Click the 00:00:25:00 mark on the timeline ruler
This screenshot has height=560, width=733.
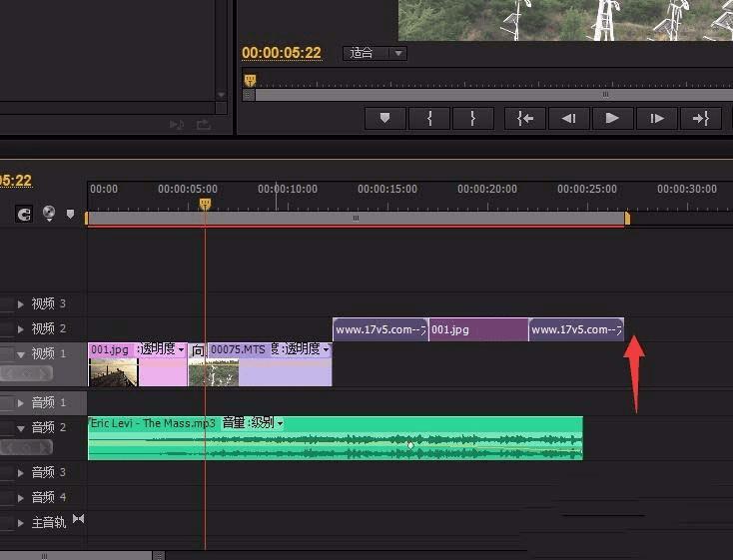click(587, 189)
